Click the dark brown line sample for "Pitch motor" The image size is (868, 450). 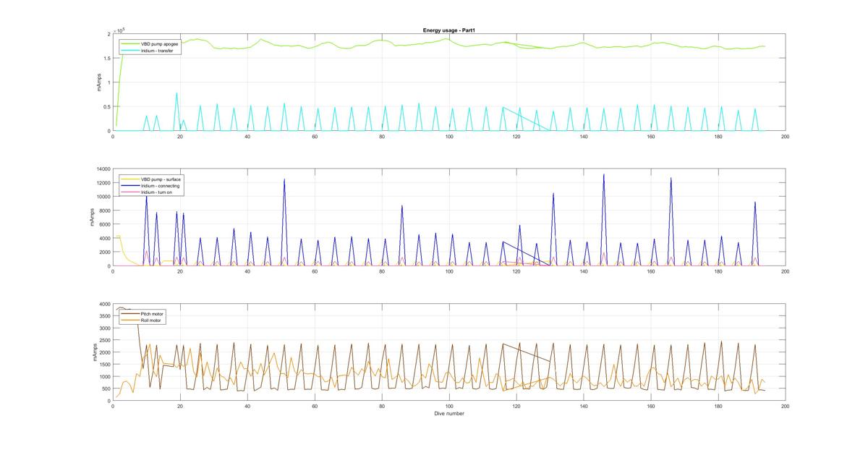[x=130, y=313]
